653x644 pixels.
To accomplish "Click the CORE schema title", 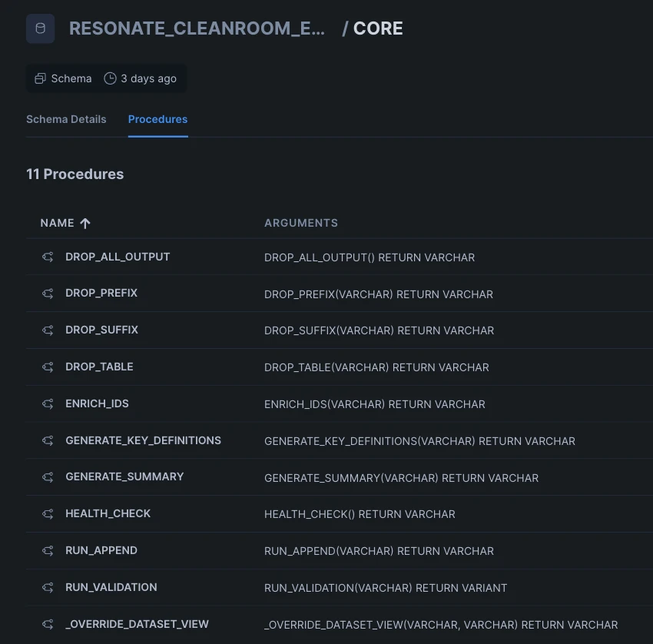I will click(x=378, y=28).
